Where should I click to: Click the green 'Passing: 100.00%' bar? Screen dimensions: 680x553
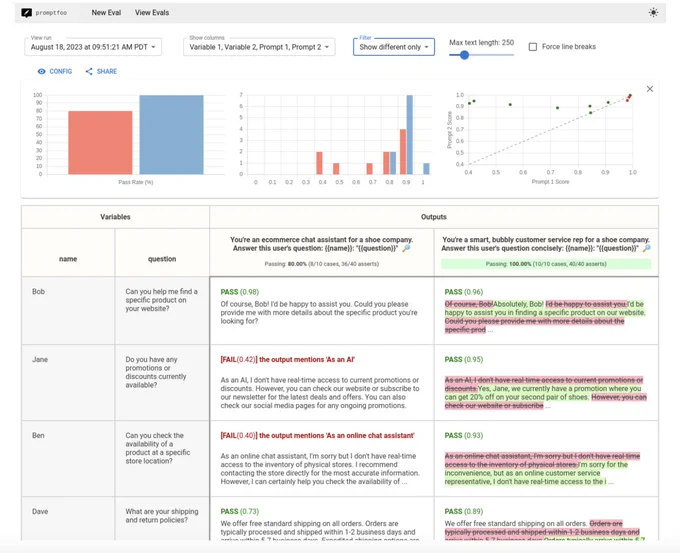546,264
